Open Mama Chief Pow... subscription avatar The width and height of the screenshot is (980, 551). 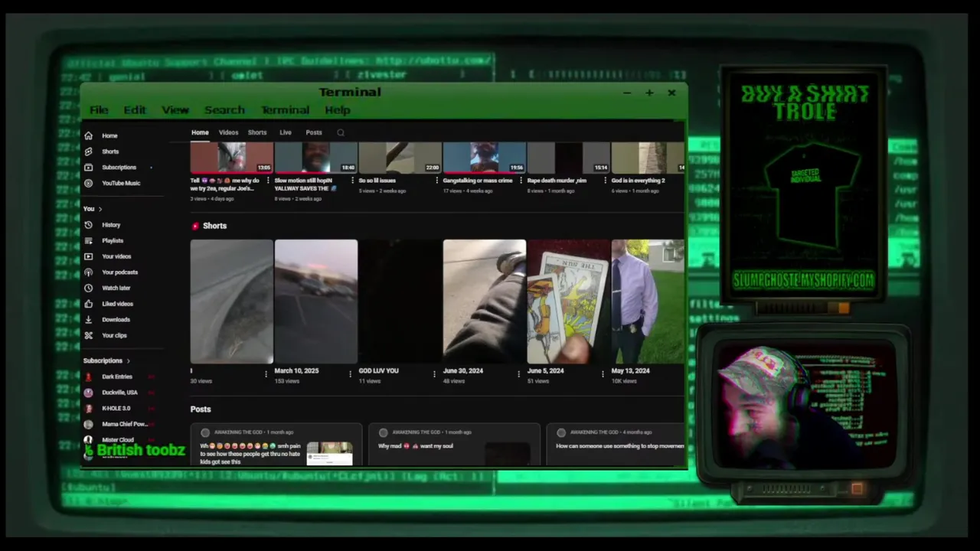(88, 424)
